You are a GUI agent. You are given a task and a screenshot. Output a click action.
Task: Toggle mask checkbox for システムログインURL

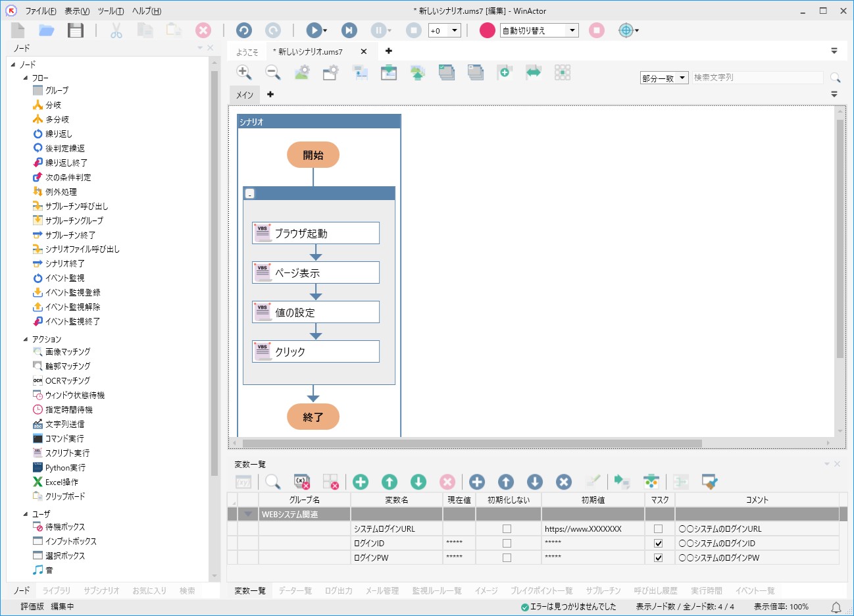coord(658,529)
